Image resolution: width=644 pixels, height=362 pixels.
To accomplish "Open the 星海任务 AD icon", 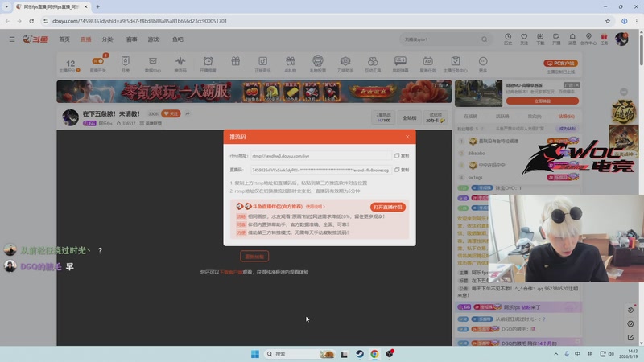I will click(x=427, y=64).
